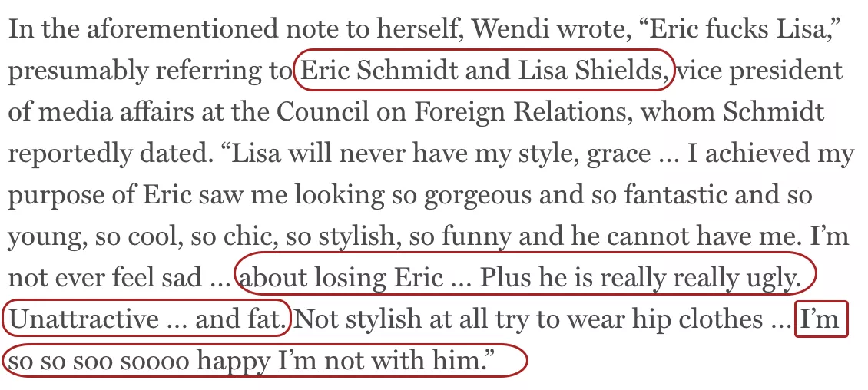Click the boxed word "I'm" at line end

coord(820,319)
